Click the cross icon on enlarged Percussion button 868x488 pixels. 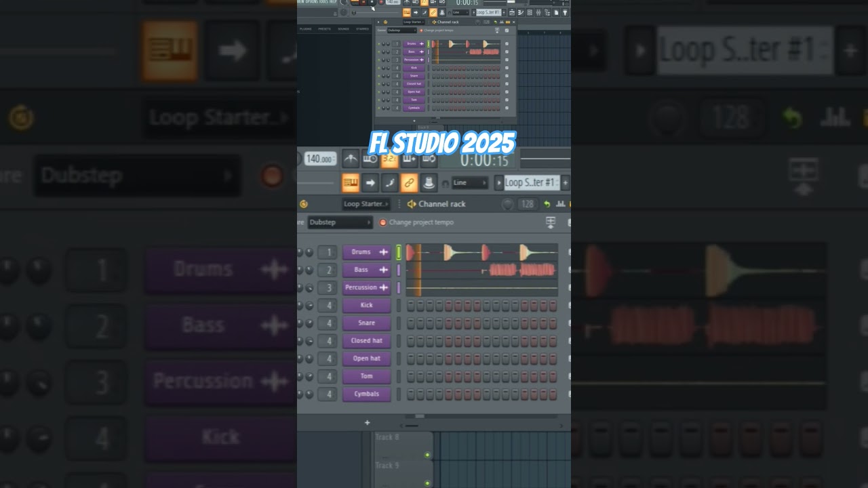coord(383,287)
